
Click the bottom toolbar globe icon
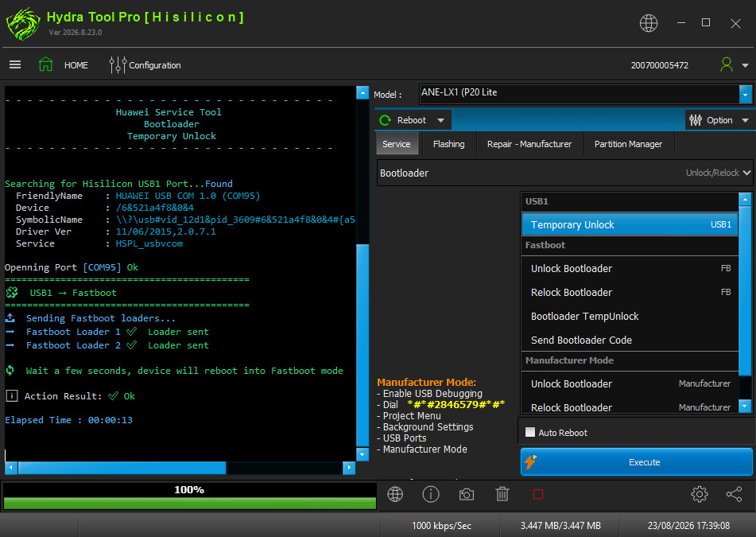pos(395,494)
